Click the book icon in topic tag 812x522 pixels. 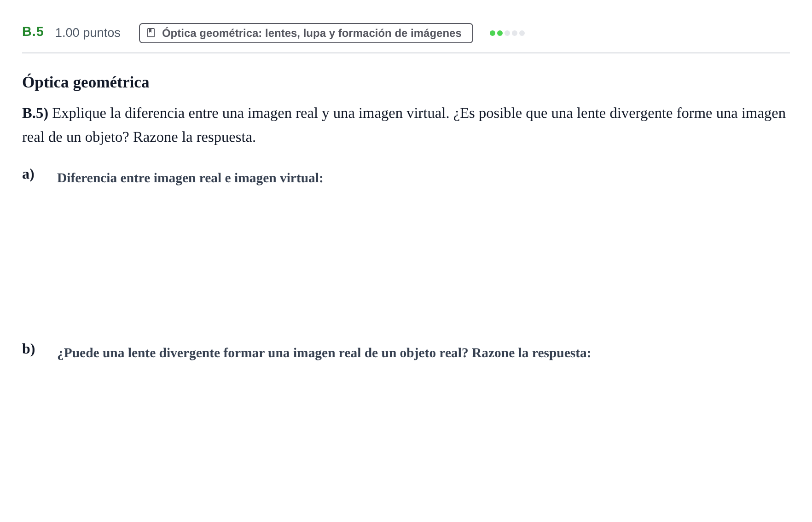point(151,33)
